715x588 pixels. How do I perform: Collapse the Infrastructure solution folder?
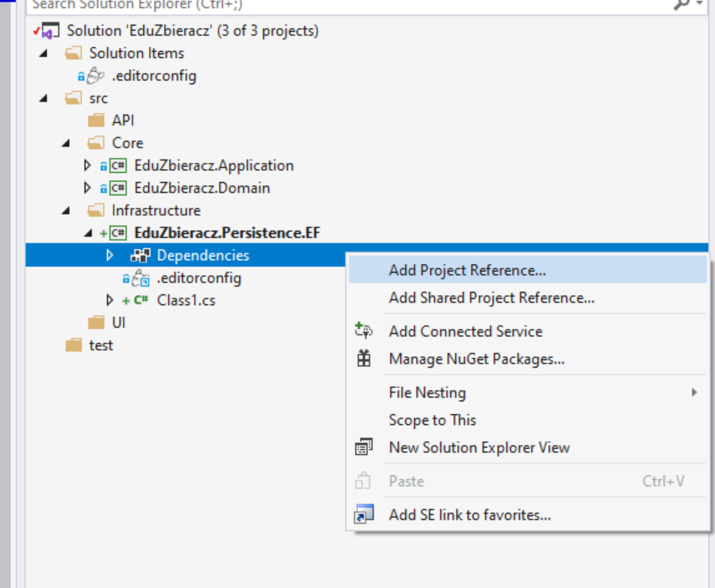66,211
